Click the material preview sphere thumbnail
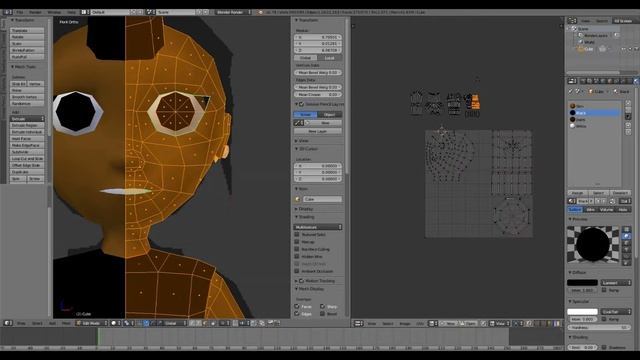 [593, 244]
